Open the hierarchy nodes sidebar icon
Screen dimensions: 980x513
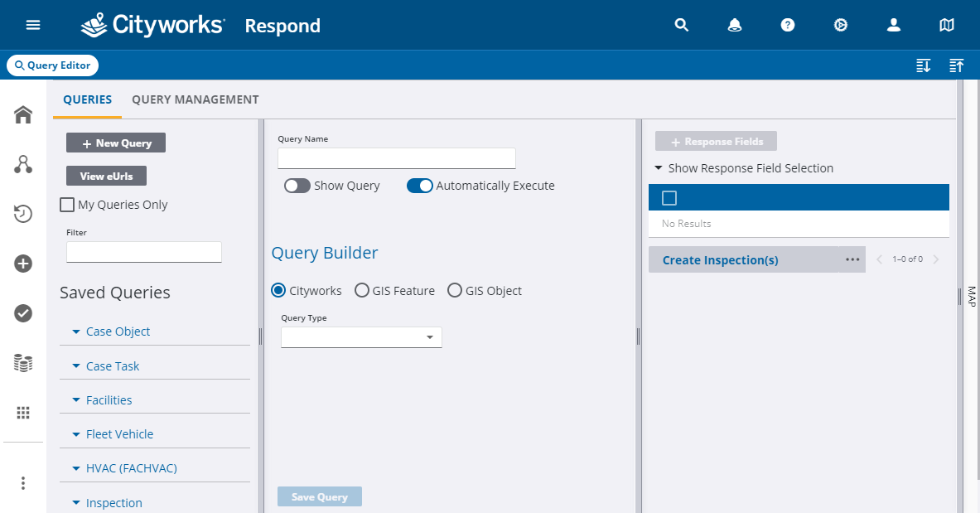(23, 165)
